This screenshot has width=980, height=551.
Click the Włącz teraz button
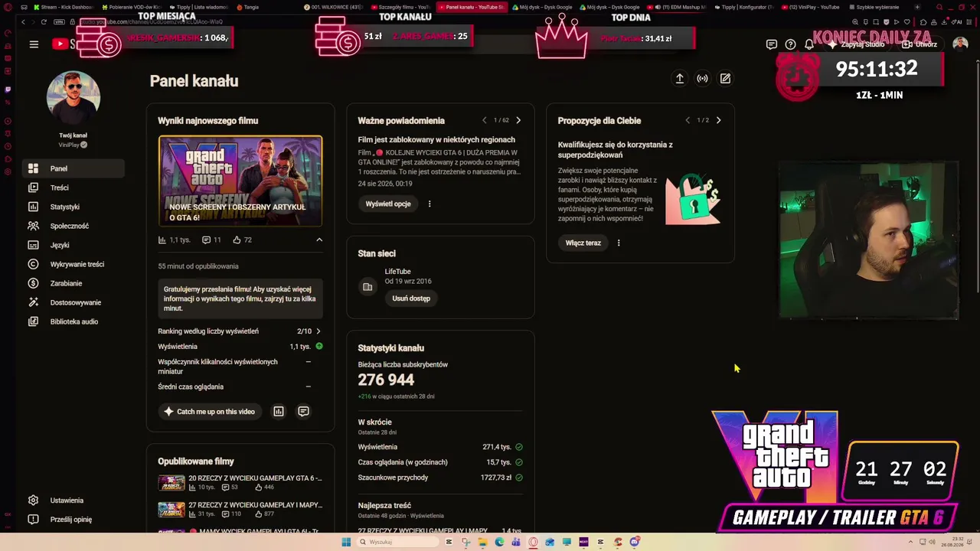pyautogui.click(x=583, y=243)
